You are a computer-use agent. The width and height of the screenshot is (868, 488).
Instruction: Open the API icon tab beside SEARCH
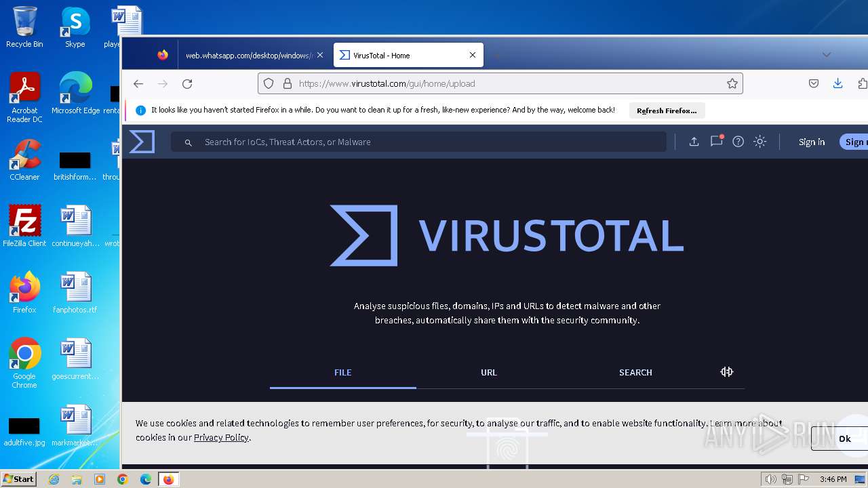click(727, 371)
